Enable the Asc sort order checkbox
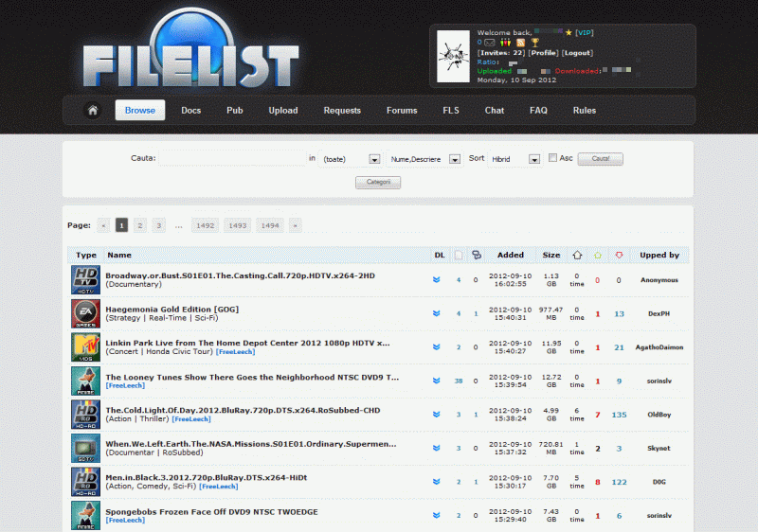758x532 pixels. click(553, 158)
